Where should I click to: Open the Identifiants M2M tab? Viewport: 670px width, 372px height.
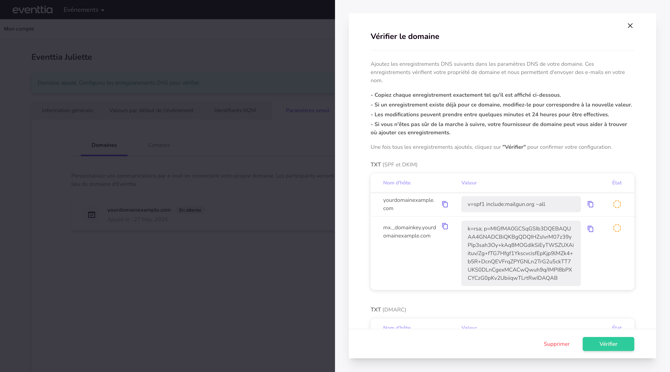235,110
